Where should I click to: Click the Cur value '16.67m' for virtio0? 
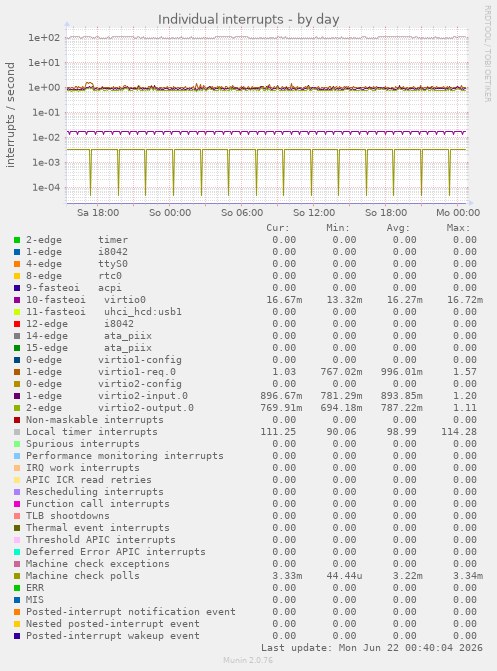click(x=284, y=300)
